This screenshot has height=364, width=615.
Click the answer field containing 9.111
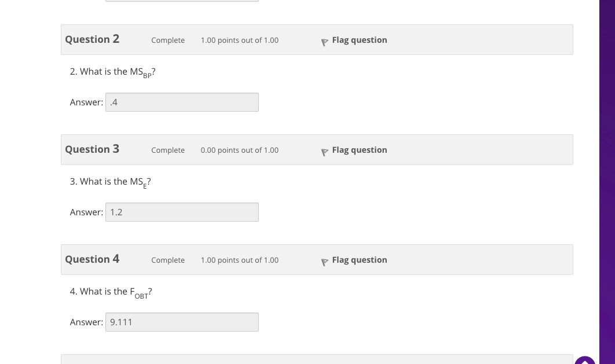(182, 322)
